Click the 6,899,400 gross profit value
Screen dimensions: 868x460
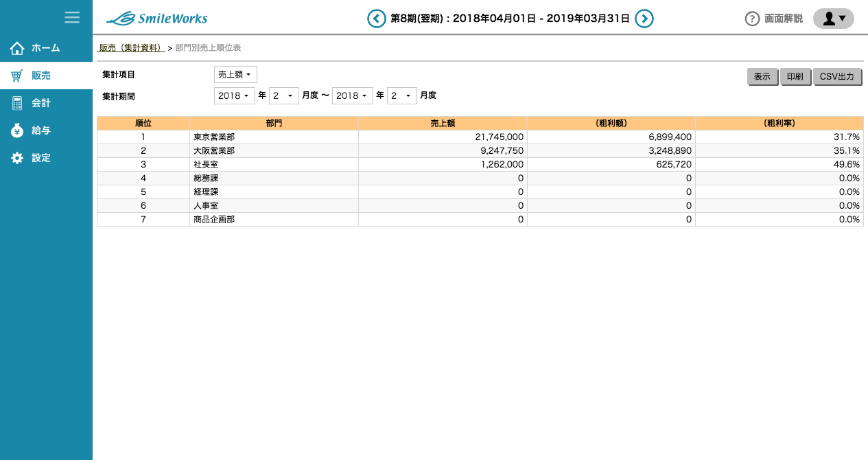coord(670,137)
